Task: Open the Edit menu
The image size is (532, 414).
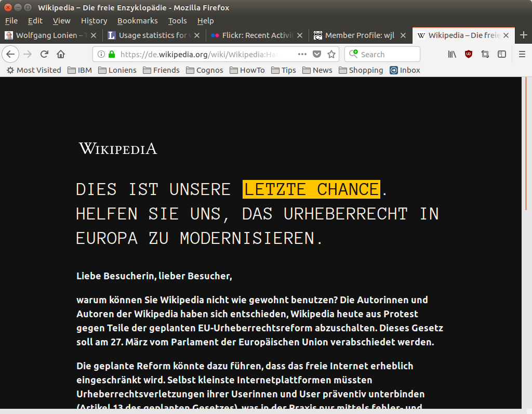Action: [35, 21]
